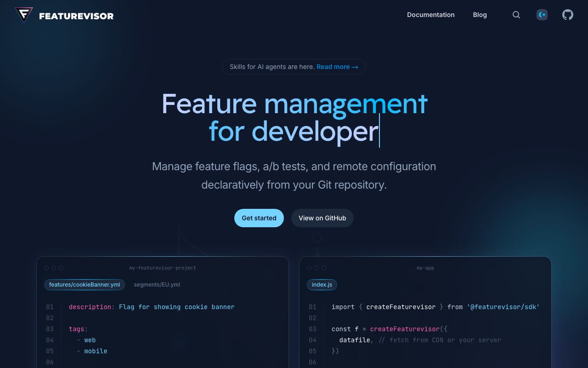Open the search icon in header

pyautogui.click(x=516, y=15)
